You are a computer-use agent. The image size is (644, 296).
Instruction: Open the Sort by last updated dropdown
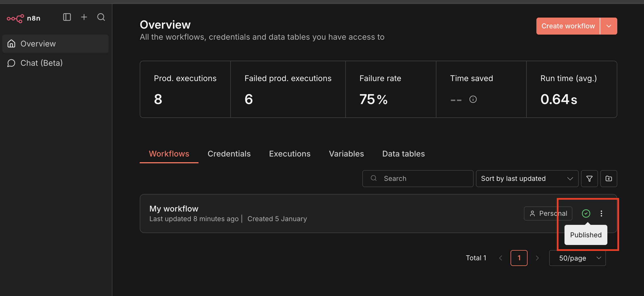527,179
